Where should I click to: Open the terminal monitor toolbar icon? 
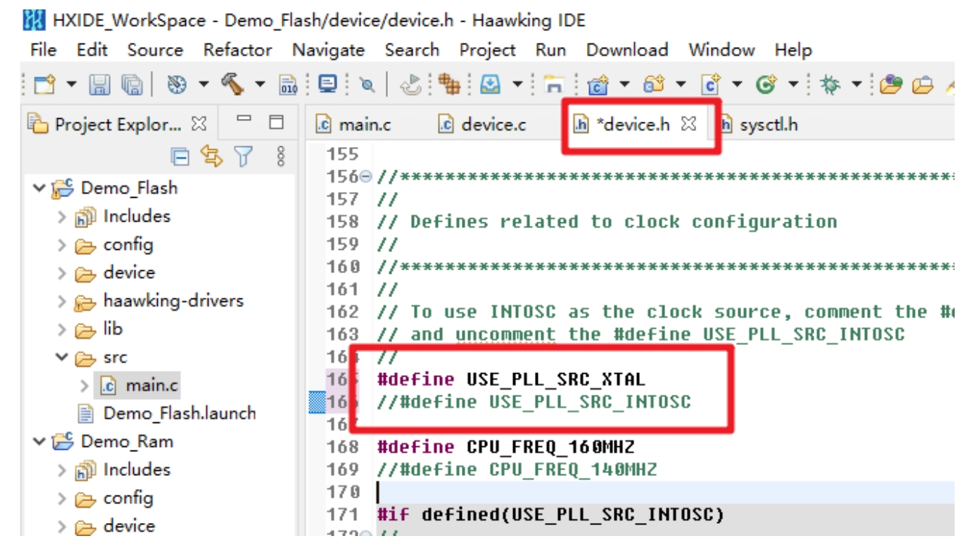pos(327,85)
